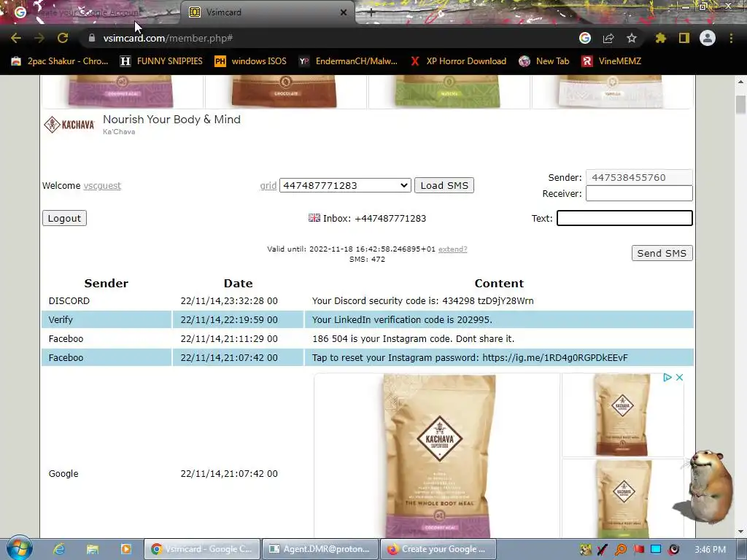747x560 pixels.
Task: Reload the vsimcard page
Action: 63,38
